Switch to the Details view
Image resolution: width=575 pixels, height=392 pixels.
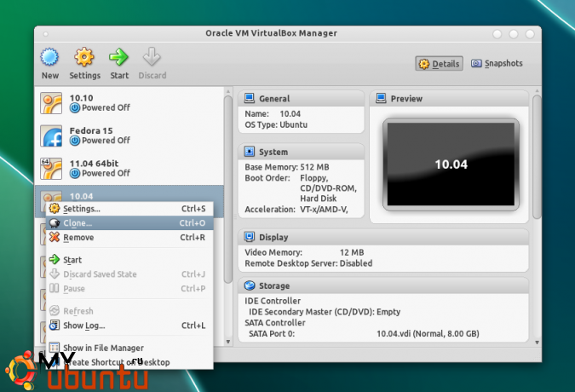[x=439, y=63]
